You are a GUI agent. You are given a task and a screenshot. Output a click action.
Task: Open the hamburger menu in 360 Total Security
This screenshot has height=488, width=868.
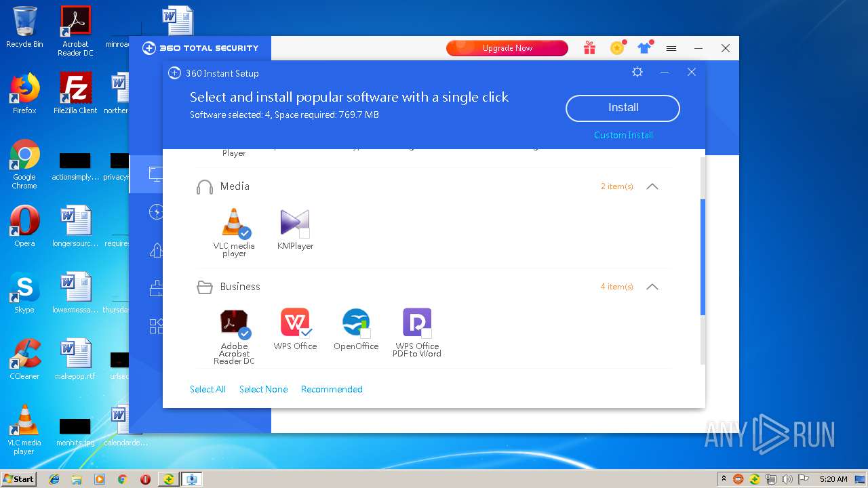click(671, 48)
